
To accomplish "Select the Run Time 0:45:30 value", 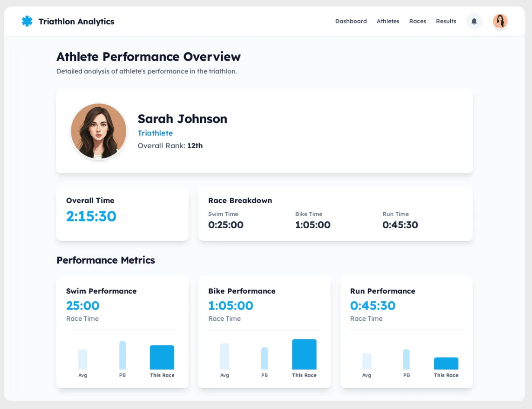I will point(400,225).
